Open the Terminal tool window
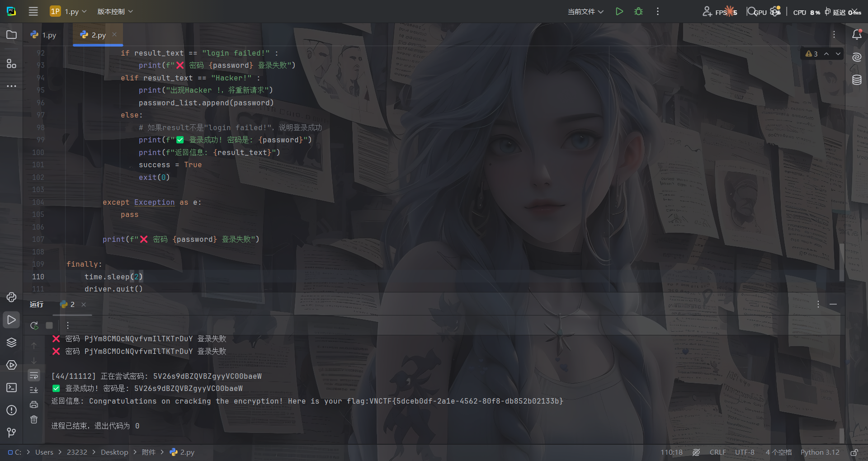868x461 pixels. [x=11, y=387]
